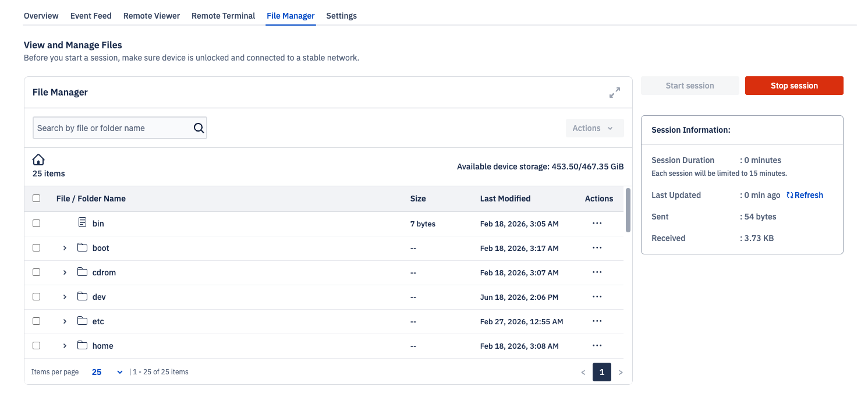Click the boot folder icon
868x418 pixels.
(x=82, y=247)
